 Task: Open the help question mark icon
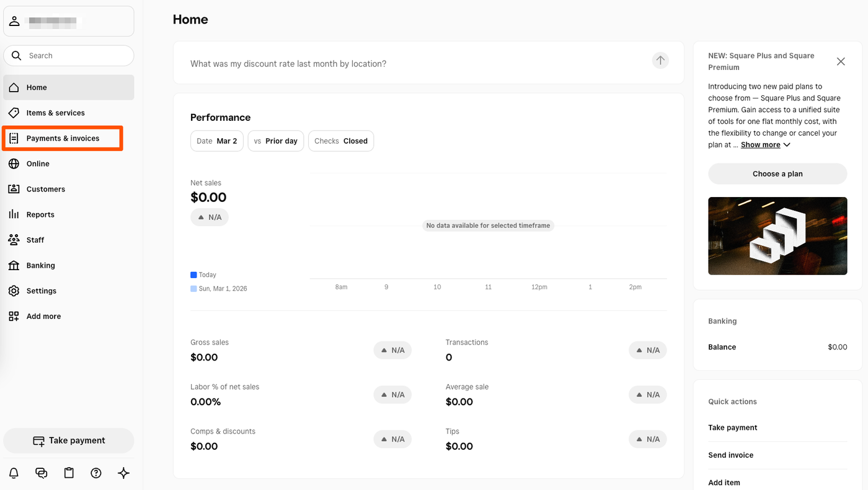(x=96, y=473)
